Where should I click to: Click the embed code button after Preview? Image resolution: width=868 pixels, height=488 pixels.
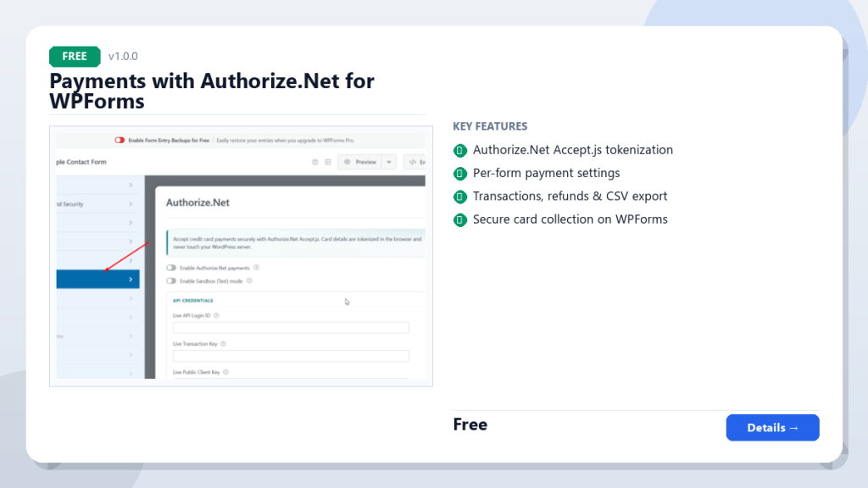tap(415, 162)
